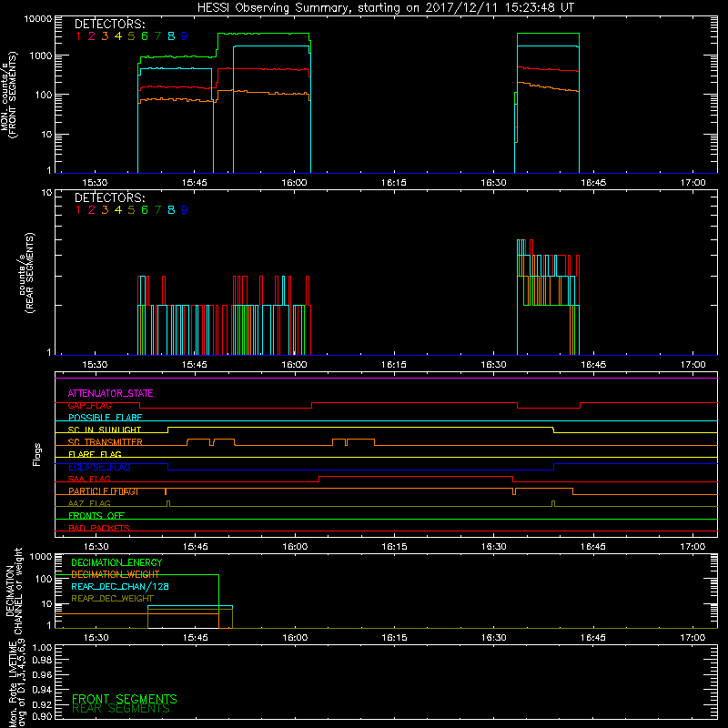This screenshot has height=728, width=728.
Task: Click blue detector 9 in rear segments legend
Action: click(185, 210)
